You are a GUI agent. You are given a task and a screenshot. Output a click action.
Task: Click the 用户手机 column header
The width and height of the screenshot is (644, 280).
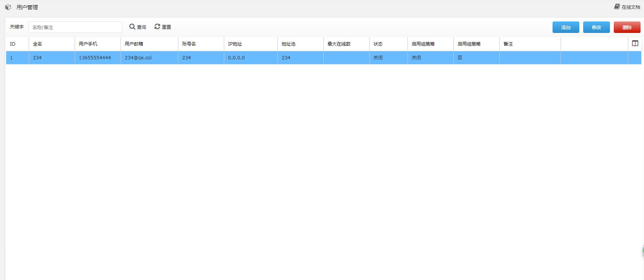(x=98, y=44)
